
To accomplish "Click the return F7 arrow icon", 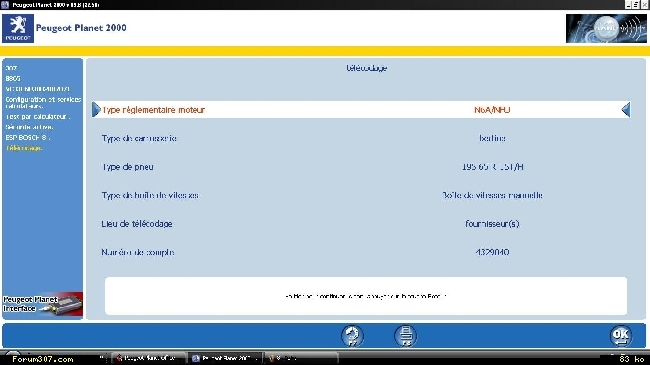I will tap(352, 336).
